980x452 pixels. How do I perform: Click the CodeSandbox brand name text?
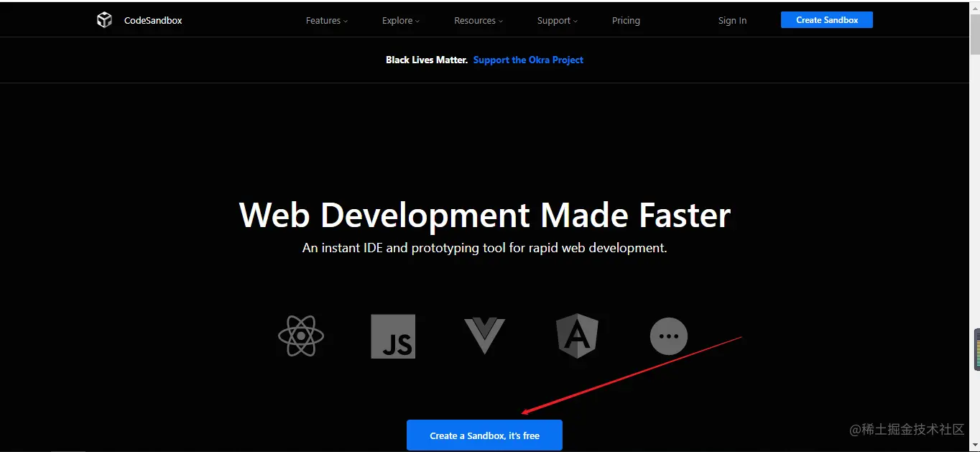tap(153, 21)
